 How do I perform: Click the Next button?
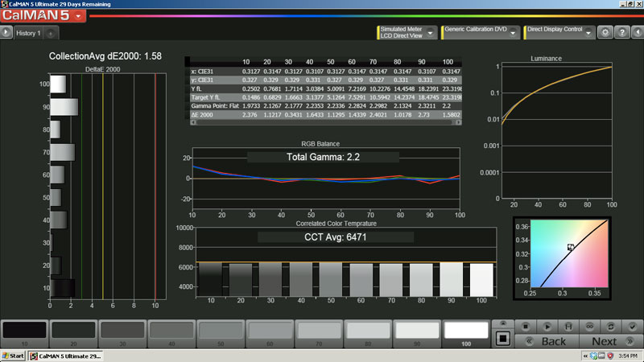click(x=604, y=341)
